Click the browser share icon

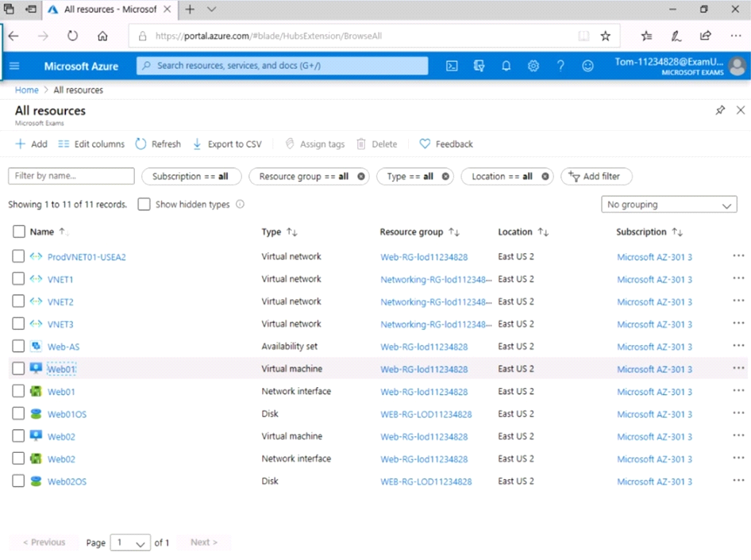click(706, 36)
